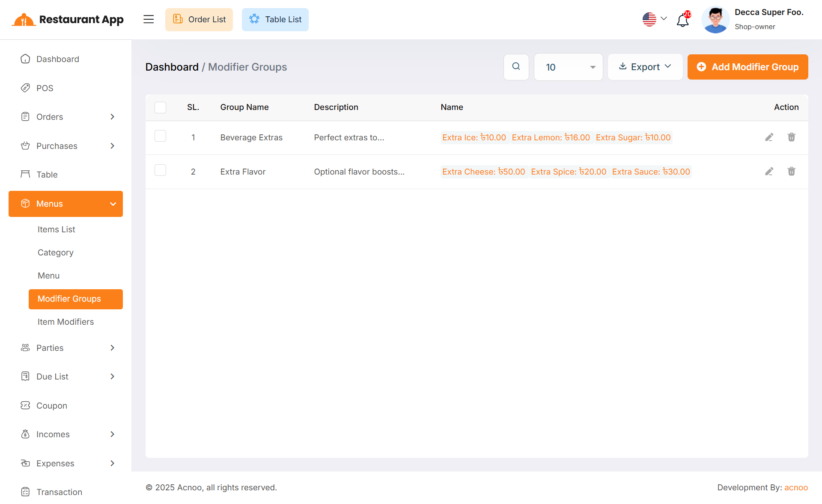Open the Order List button
The height and width of the screenshot is (504, 822).
199,19
